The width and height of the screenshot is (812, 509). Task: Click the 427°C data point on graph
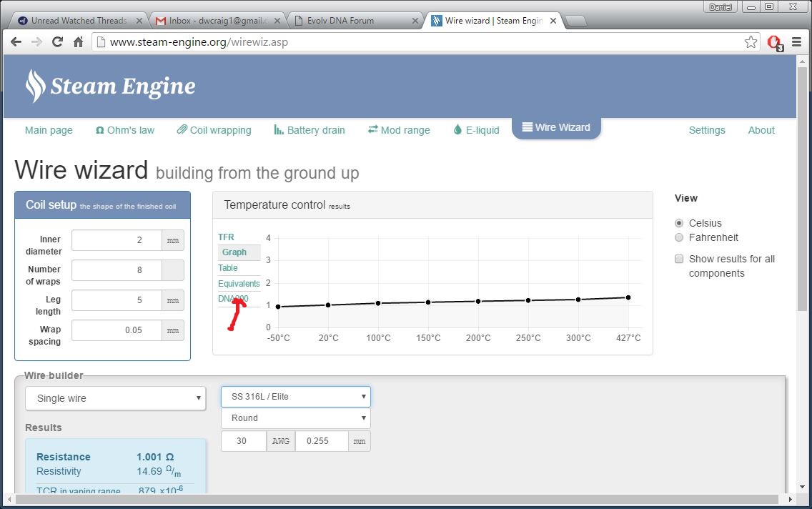coord(628,297)
